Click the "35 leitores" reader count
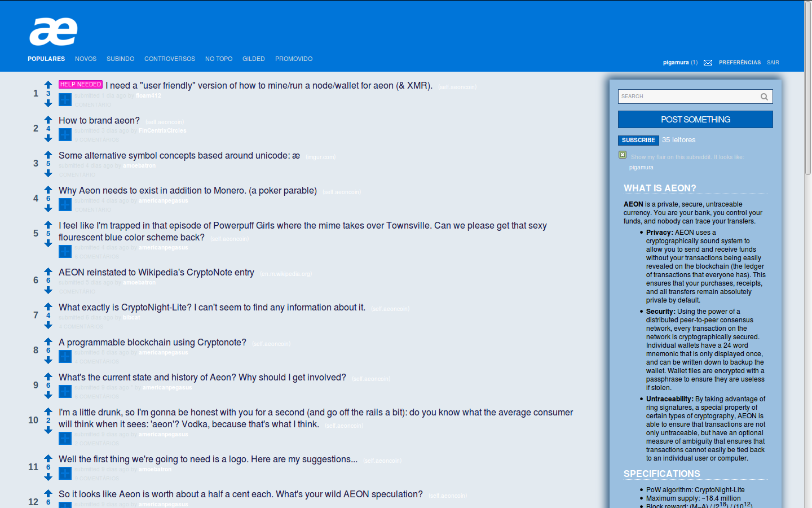Screen dimensions: 812x508 [x=679, y=140]
